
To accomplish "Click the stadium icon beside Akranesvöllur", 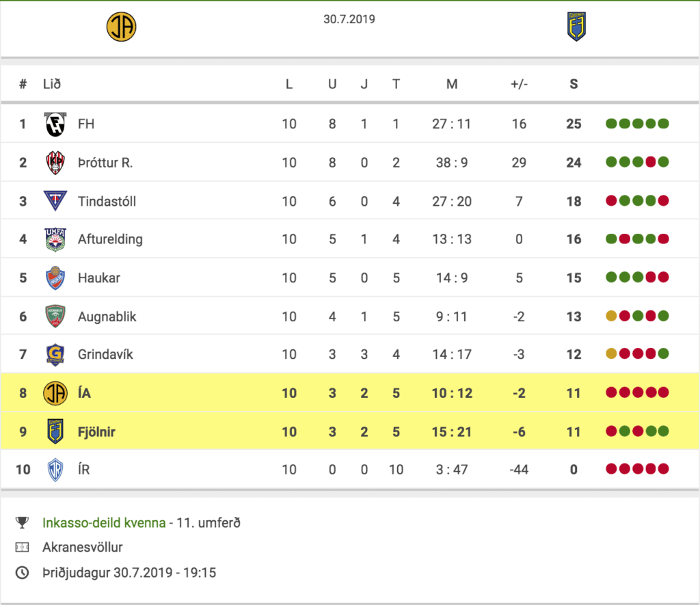I will (x=22, y=548).
